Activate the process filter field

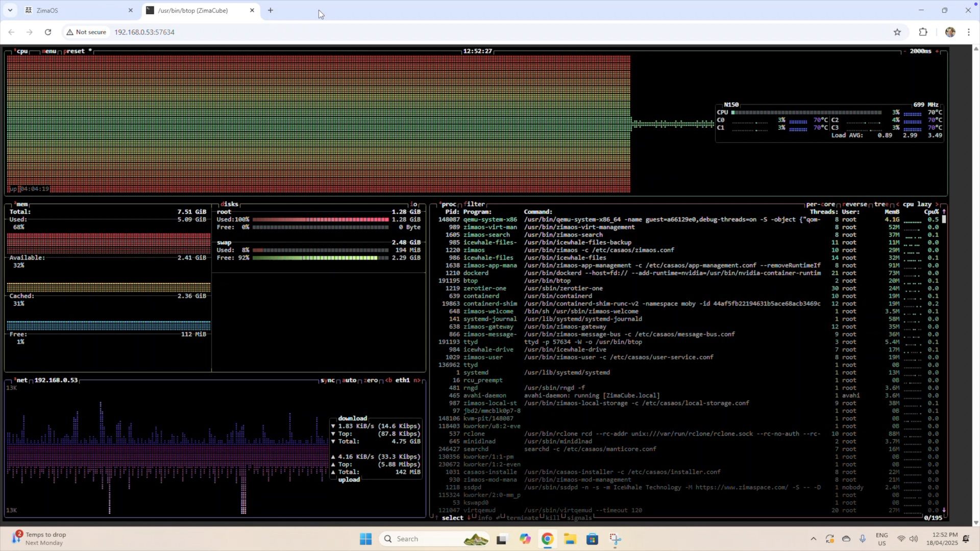tap(475, 204)
